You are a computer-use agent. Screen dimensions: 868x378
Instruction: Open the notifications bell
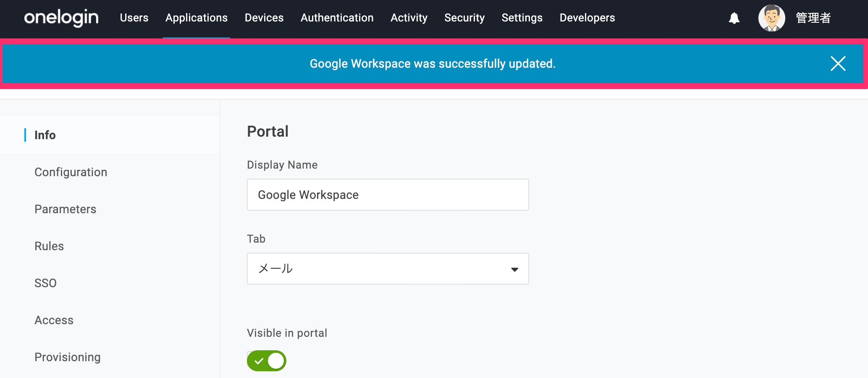pos(734,18)
